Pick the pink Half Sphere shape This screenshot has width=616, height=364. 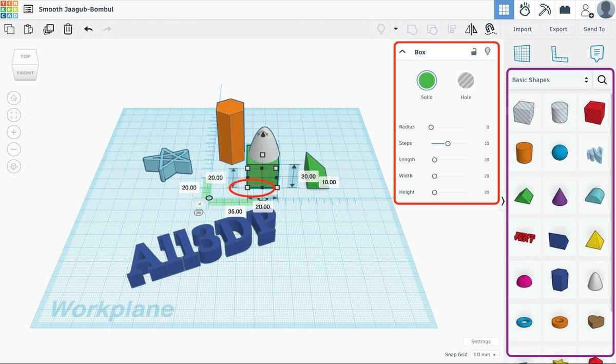click(524, 281)
